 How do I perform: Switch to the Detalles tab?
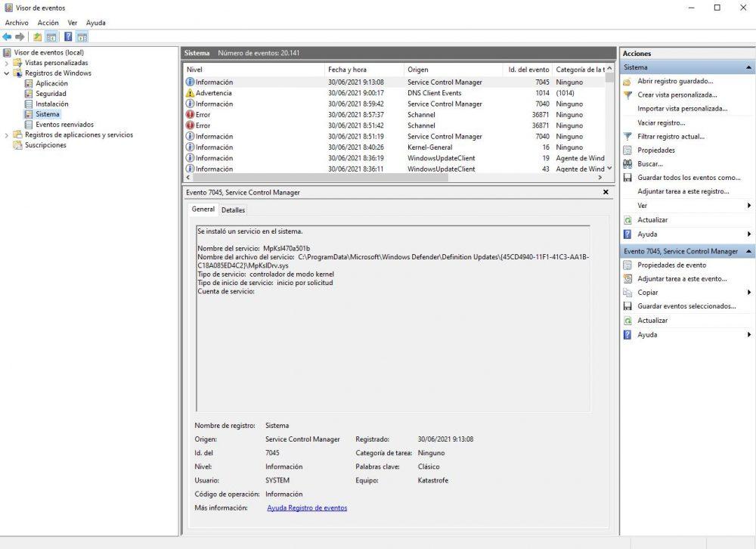coord(233,210)
